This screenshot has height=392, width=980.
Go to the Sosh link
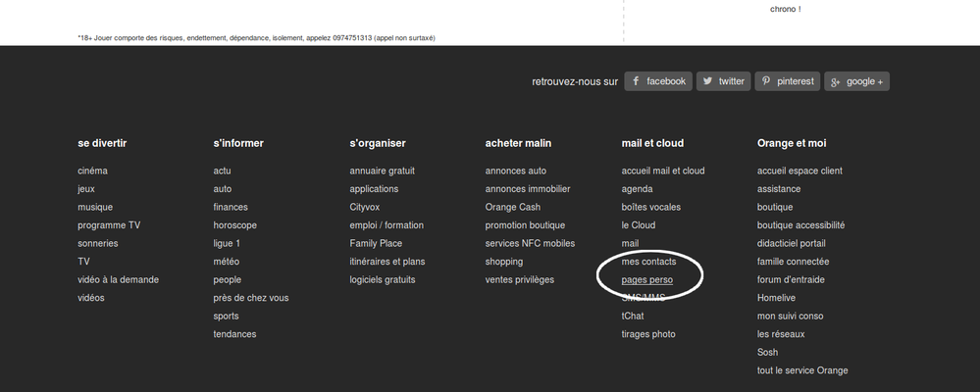pos(767,352)
